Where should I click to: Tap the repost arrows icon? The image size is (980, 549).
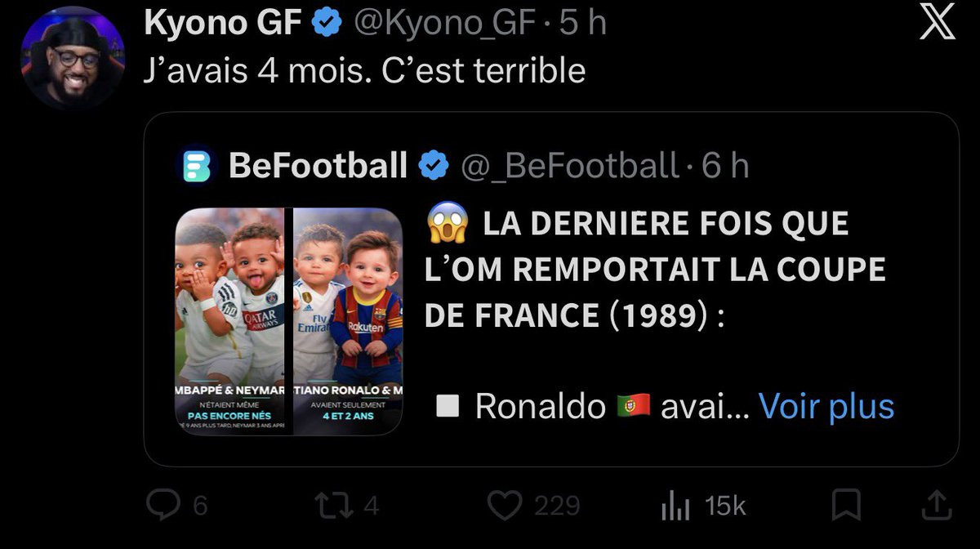pos(329,506)
